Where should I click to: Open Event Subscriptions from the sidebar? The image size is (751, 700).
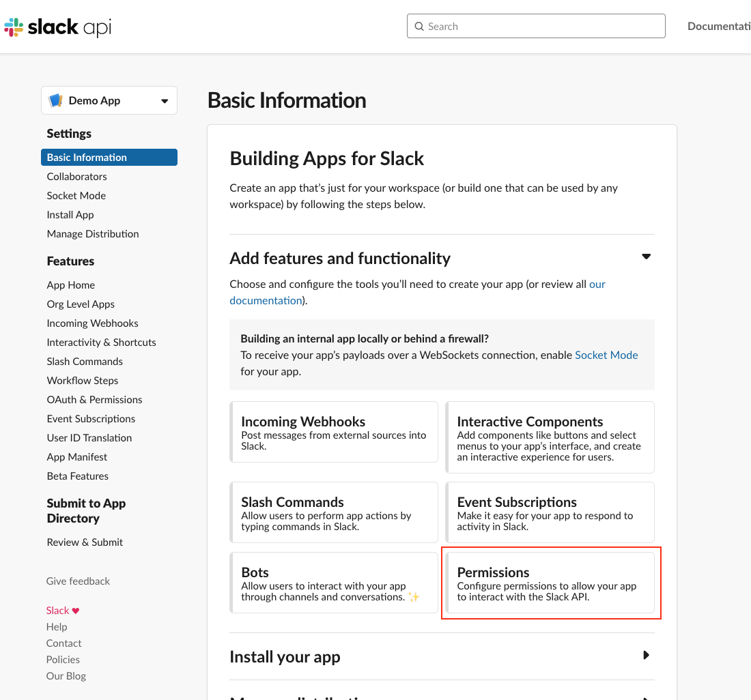click(x=91, y=418)
